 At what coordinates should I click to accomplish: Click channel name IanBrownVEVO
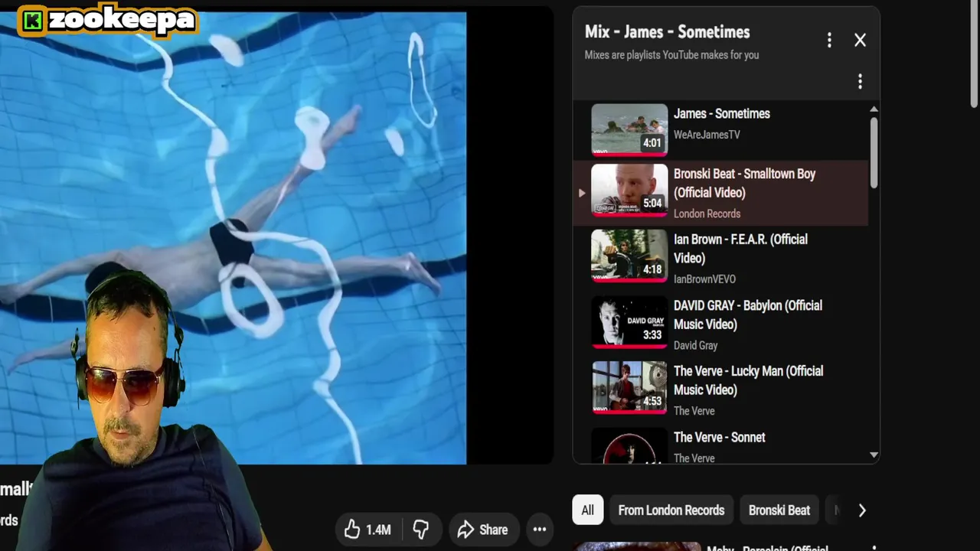pyautogui.click(x=704, y=279)
